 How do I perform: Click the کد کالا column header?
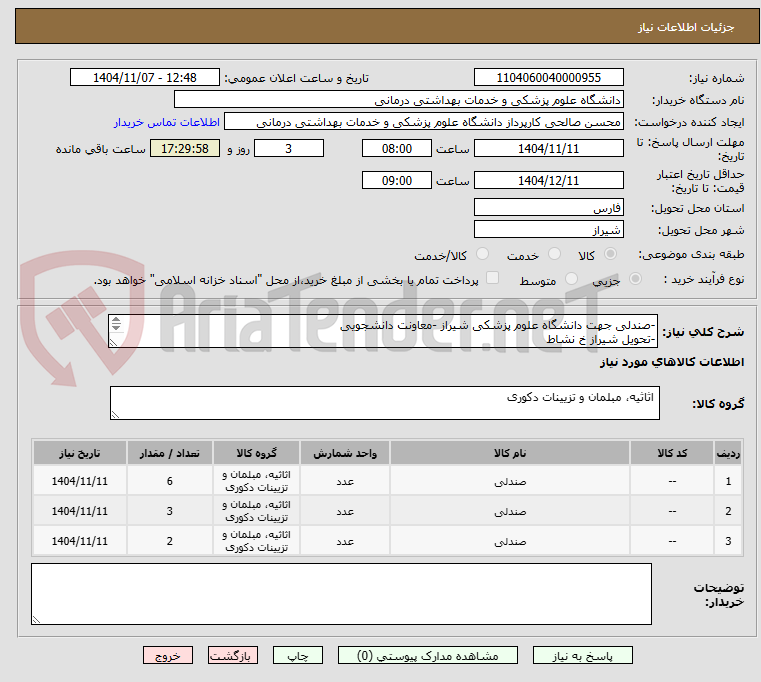tap(672, 453)
